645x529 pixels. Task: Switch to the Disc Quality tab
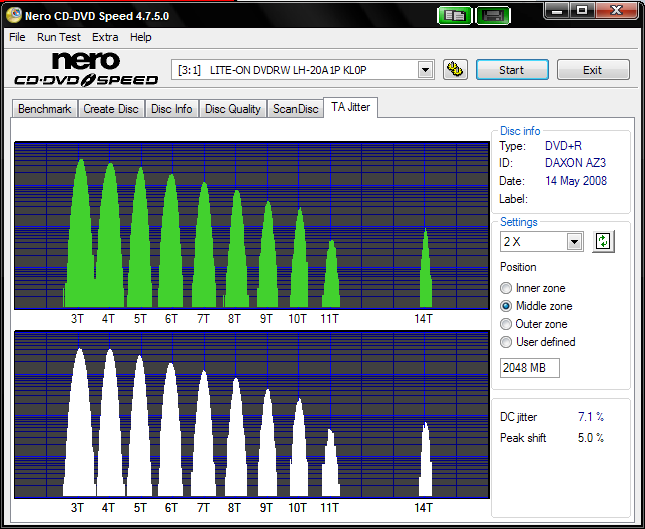233,109
